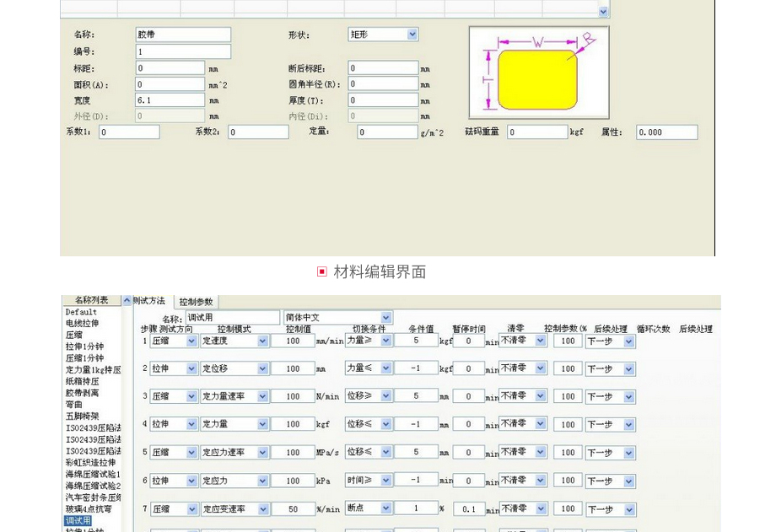776x532 pixels.
Task: Click the rounded rectangle shape diagram
Action: pos(538,73)
